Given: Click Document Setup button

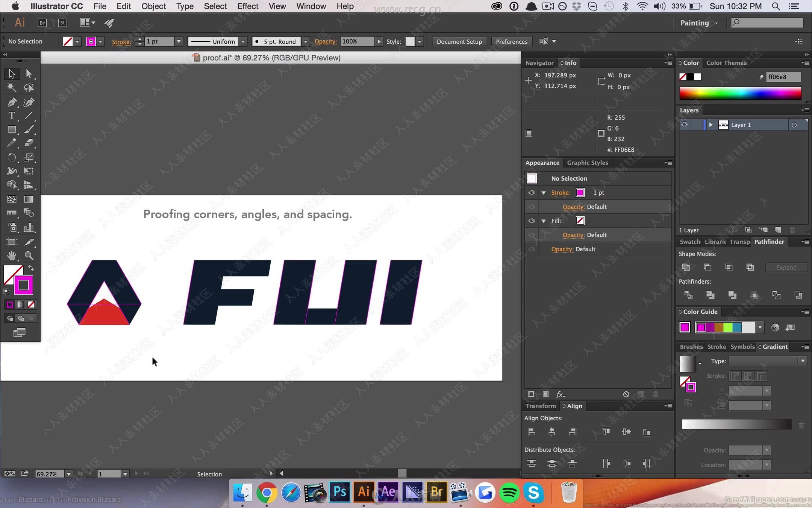Looking at the screenshot, I should (x=459, y=41).
